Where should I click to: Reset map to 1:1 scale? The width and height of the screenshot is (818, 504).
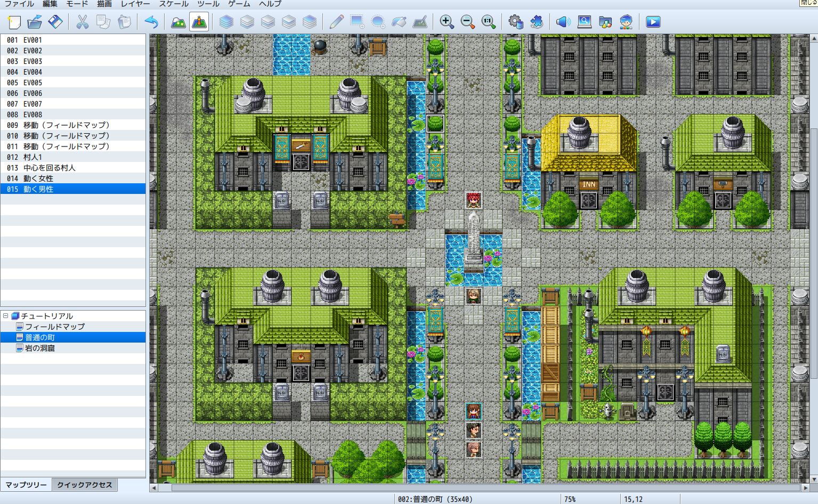(x=488, y=22)
